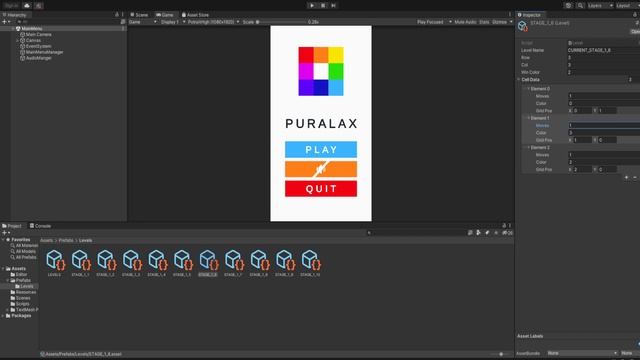This screenshot has width=640, height=360.
Task: Switch to the Game tab
Action: click(x=165, y=15)
